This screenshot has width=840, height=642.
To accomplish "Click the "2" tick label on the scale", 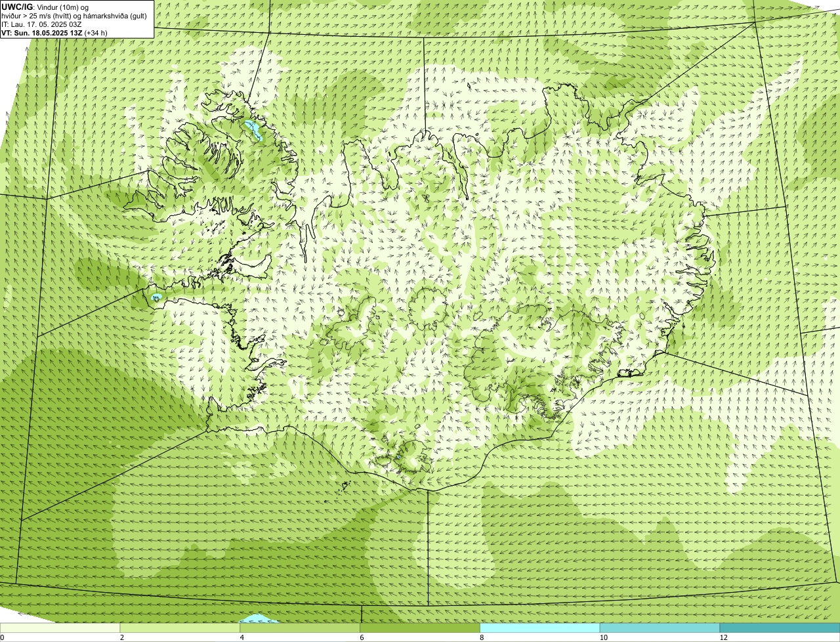I will click(x=122, y=637).
